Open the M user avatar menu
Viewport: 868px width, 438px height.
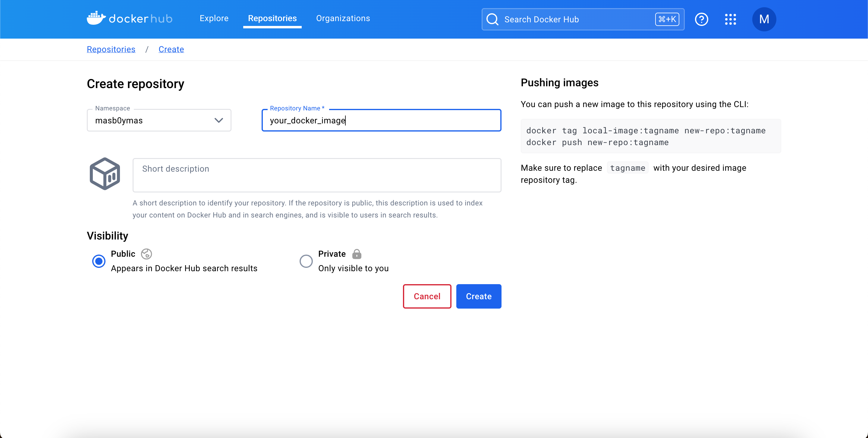coord(764,19)
